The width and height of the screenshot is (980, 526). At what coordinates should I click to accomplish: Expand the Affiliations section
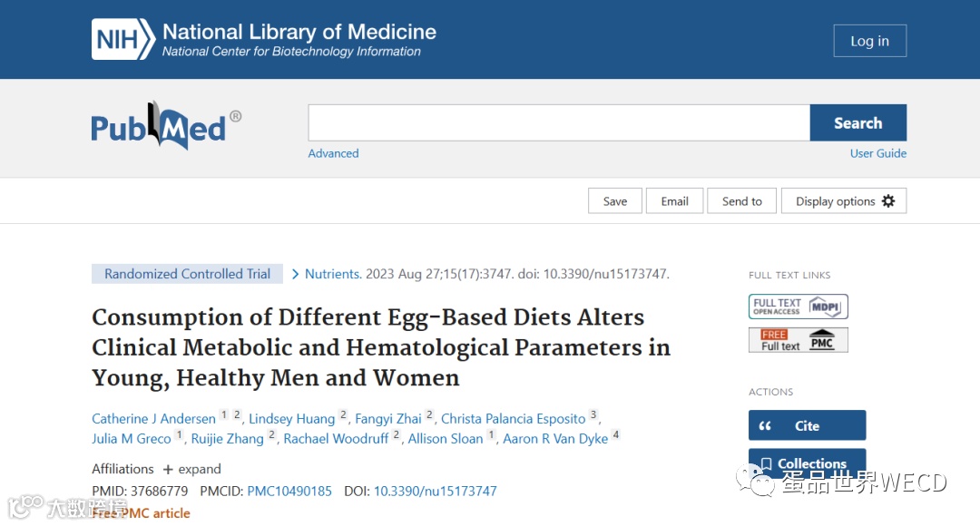click(191, 469)
